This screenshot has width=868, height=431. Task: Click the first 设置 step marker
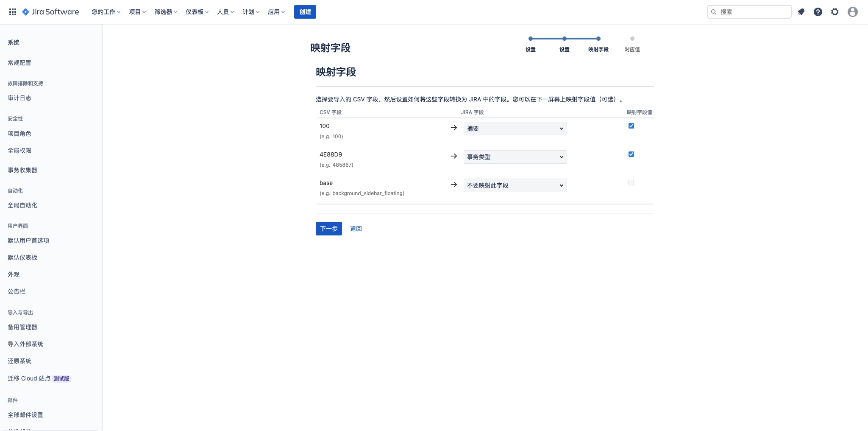(x=531, y=39)
